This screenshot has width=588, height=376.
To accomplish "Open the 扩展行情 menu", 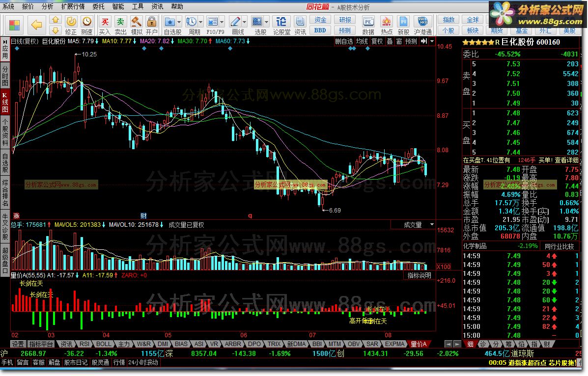I will tap(73, 6).
